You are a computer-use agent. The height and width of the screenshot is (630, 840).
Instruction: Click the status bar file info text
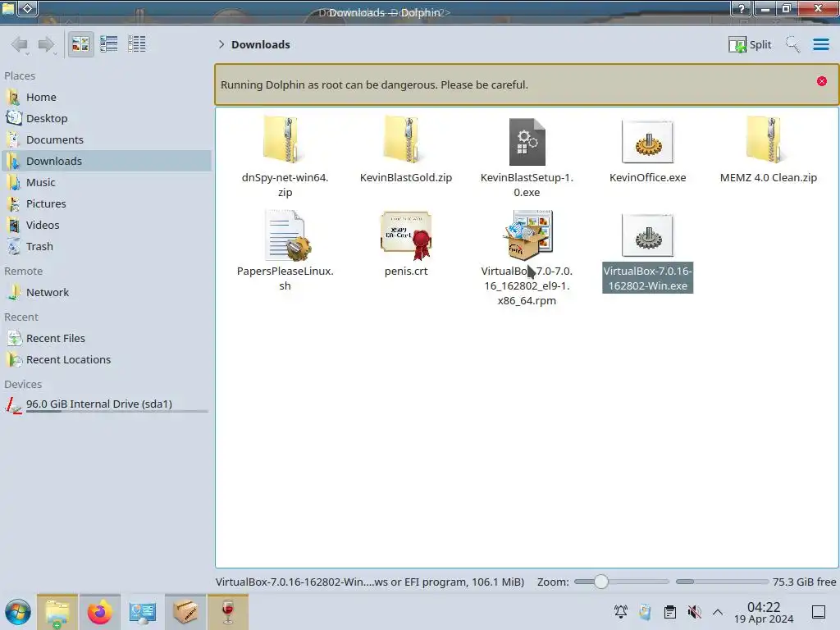click(x=370, y=582)
